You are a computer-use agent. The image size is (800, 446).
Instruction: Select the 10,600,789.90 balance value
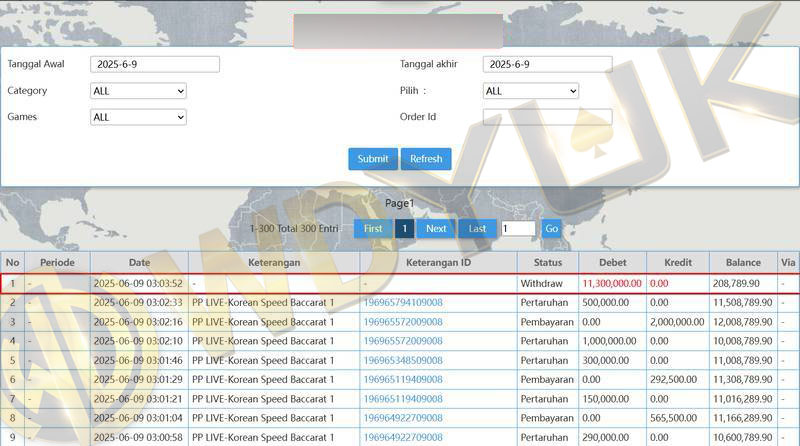743,437
